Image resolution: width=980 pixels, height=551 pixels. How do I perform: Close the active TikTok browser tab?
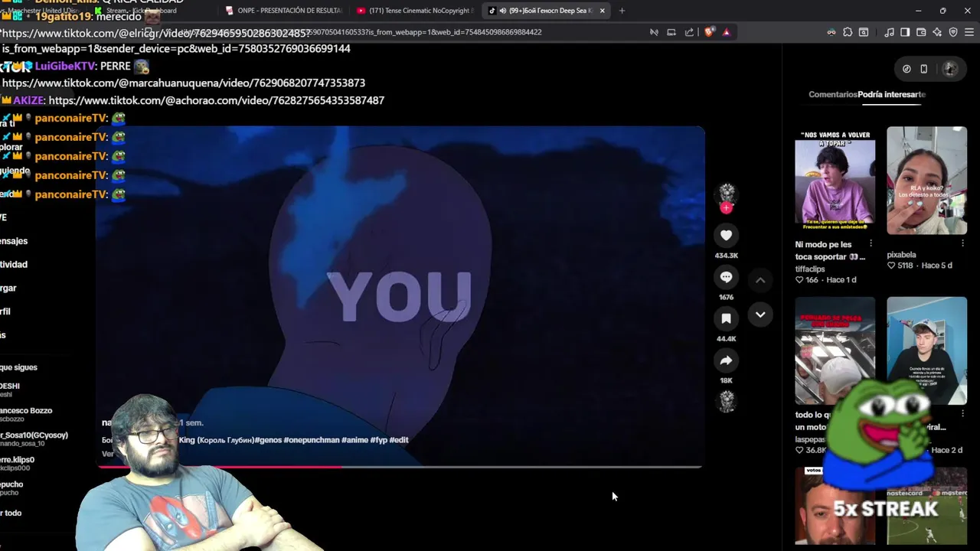[x=603, y=11]
